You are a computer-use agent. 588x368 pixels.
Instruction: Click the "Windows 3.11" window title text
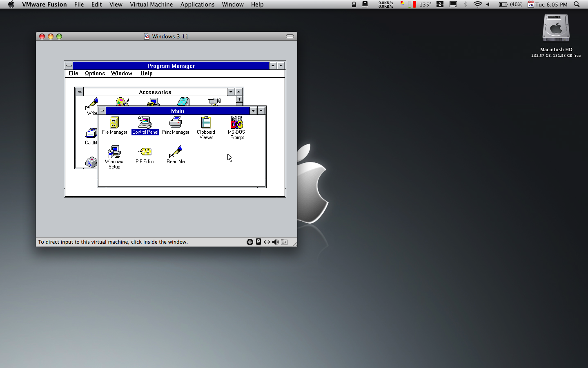coord(170,36)
